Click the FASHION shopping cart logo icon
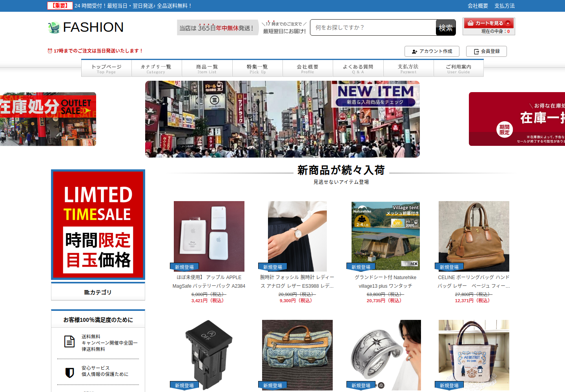565x392 pixels. [53, 27]
